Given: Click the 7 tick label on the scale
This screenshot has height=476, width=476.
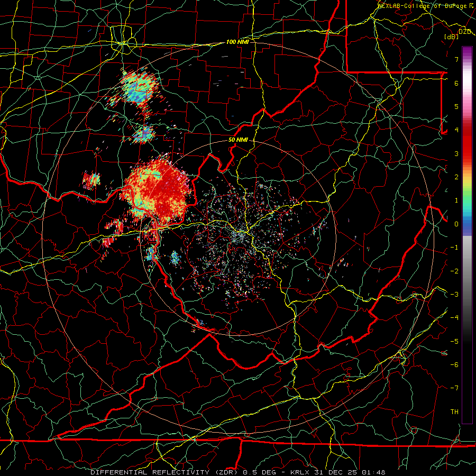Looking at the screenshot, I should click(x=456, y=59).
